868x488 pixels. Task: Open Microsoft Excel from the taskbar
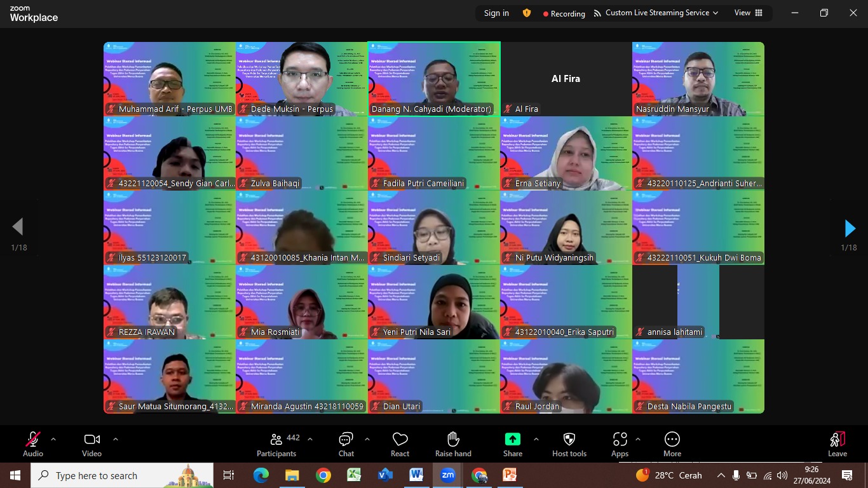(354, 475)
